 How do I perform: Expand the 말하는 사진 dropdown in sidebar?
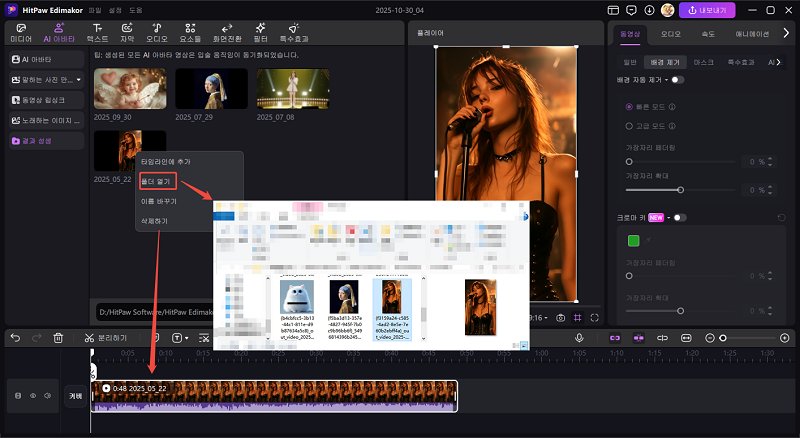pos(79,79)
